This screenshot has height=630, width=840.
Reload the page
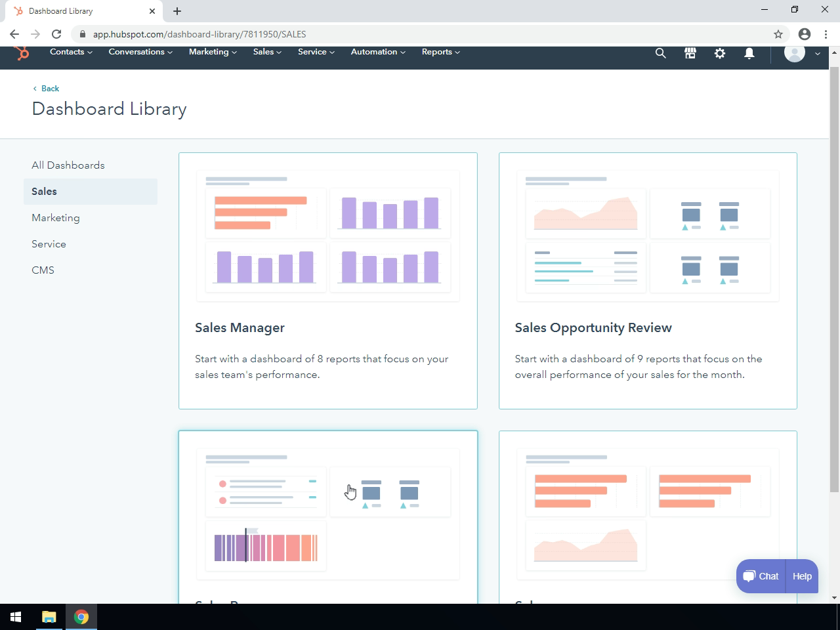[x=56, y=34]
